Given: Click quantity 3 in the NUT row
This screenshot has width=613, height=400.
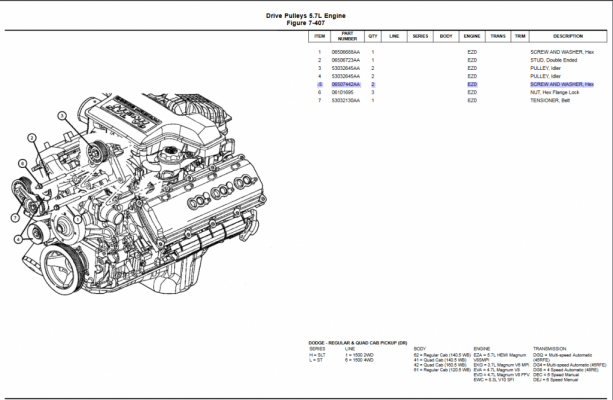Looking at the screenshot, I should (373, 92).
